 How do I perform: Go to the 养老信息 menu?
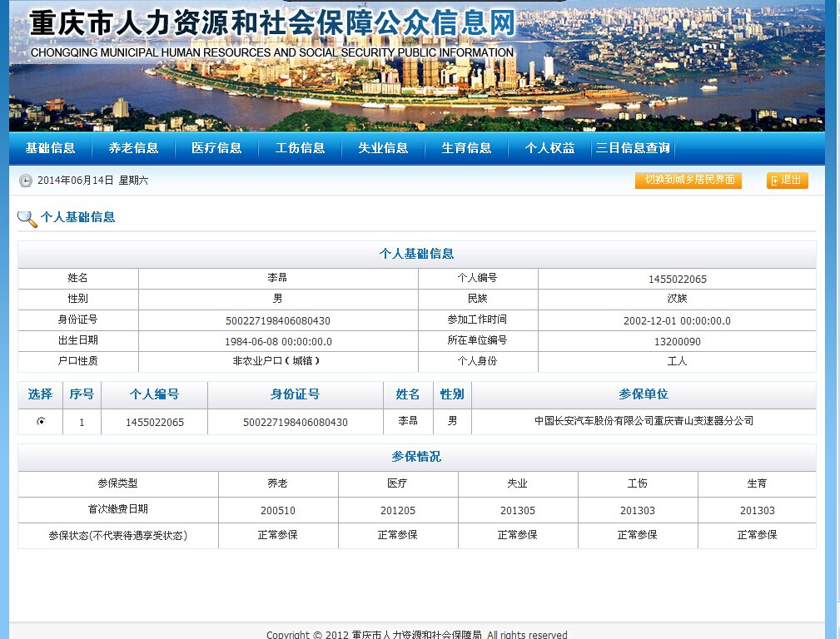pos(133,148)
